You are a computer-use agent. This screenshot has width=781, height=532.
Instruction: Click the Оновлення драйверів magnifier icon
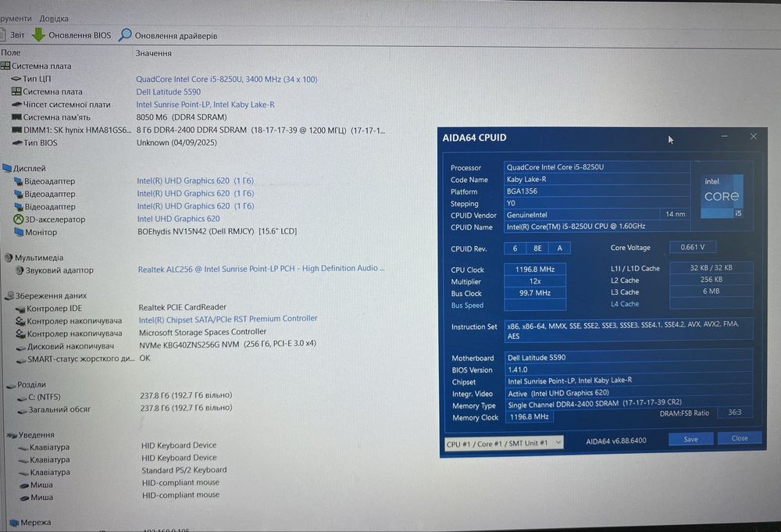[x=125, y=35]
